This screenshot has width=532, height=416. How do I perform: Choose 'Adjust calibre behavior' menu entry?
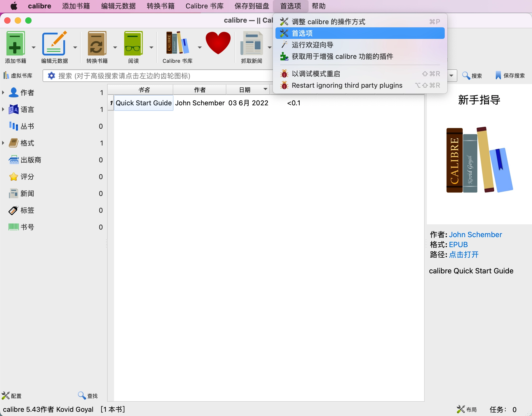[360, 22]
